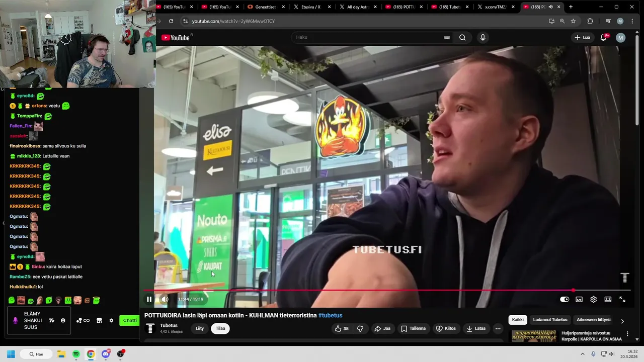Subscribe with the Tilaa button
This screenshot has width=644, height=362.
(x=220, y=328)
